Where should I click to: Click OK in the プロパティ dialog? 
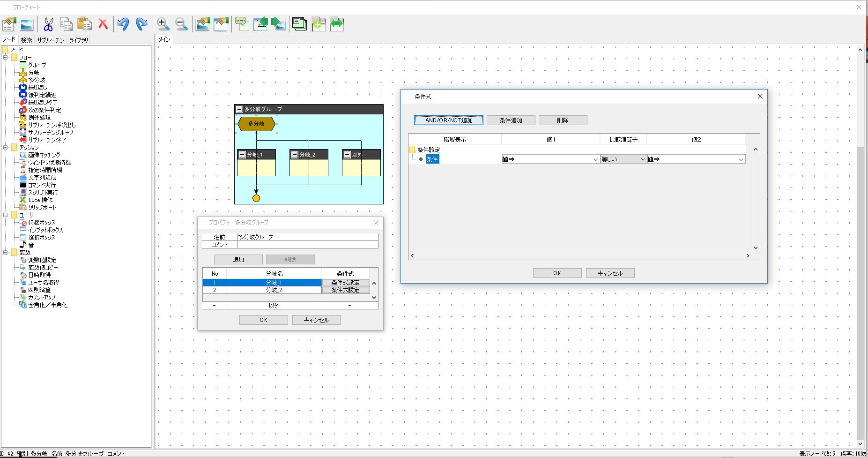(264, 320)
